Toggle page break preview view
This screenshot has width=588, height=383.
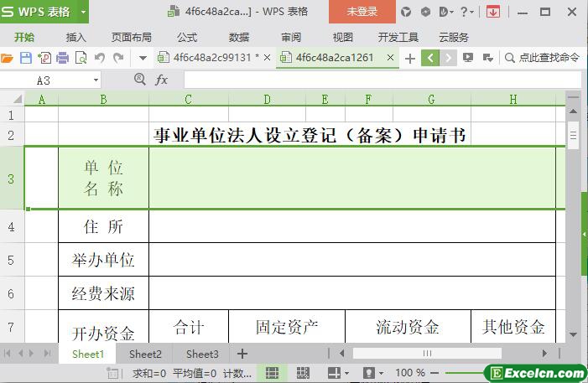pos(303,372)
